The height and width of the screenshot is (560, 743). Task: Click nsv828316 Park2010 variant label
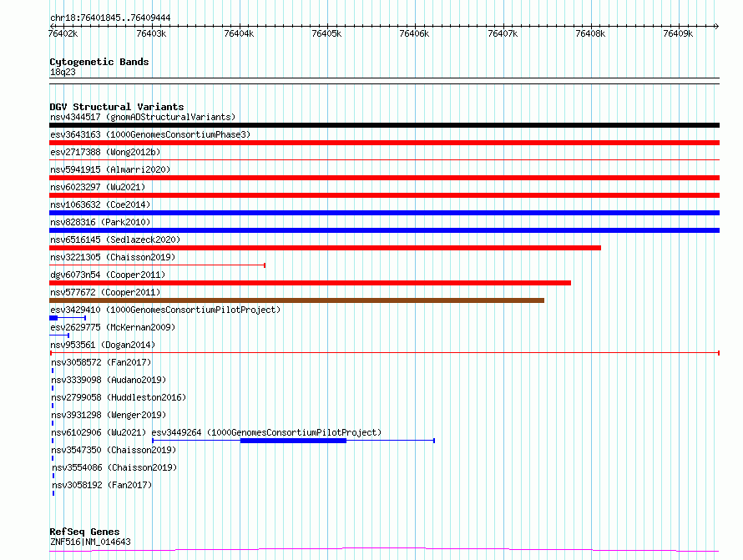pyautogui.click(x=100, y=222)
